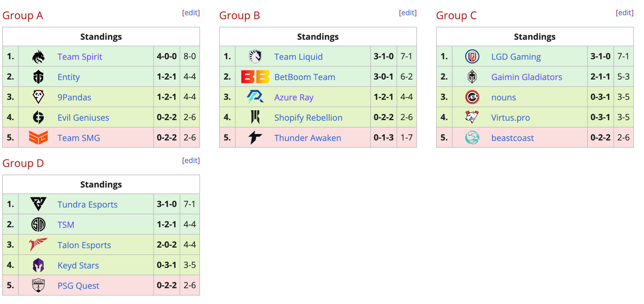The image size is (644, 304).
Task: Click the Group D edit link
Action: [191, 160]
